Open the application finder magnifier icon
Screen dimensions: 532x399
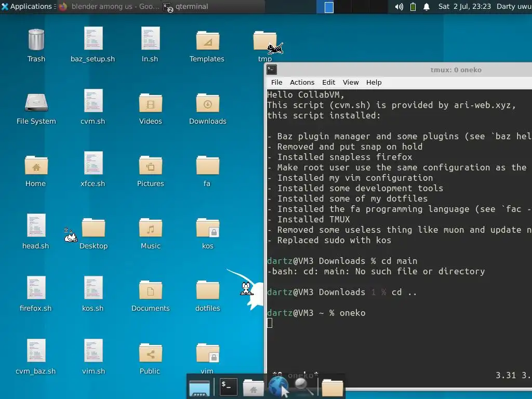click(303, 387)
